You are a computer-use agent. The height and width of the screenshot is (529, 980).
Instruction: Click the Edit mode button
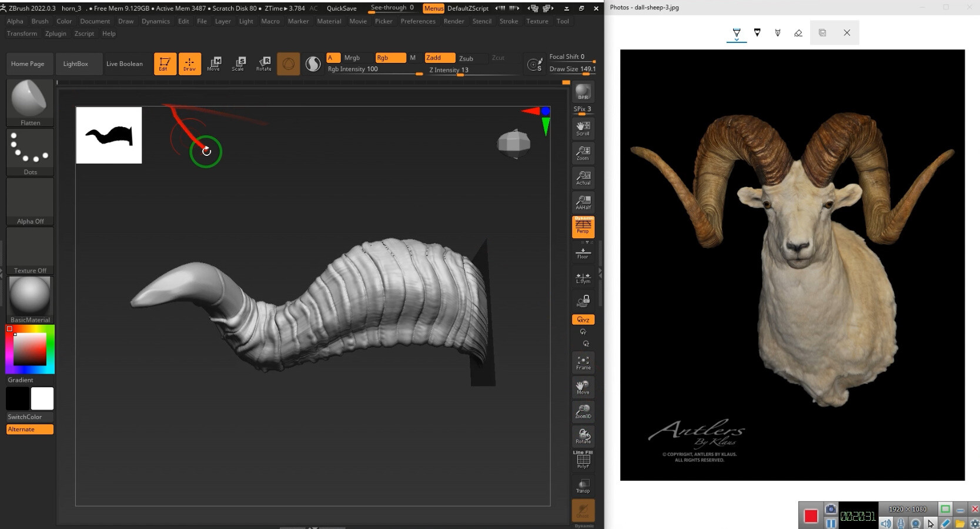[x=165, y=64]
